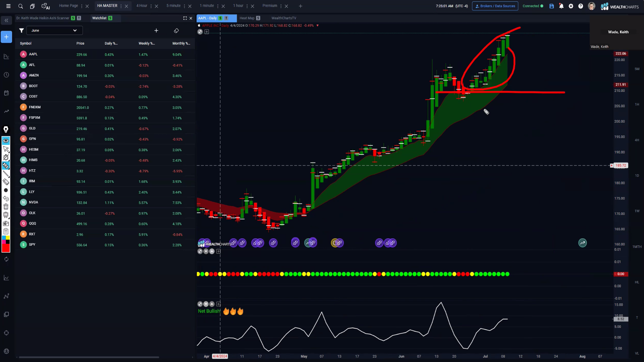Click the save layout floppy icon
644x362 pixels.
(x=551, y=6)
